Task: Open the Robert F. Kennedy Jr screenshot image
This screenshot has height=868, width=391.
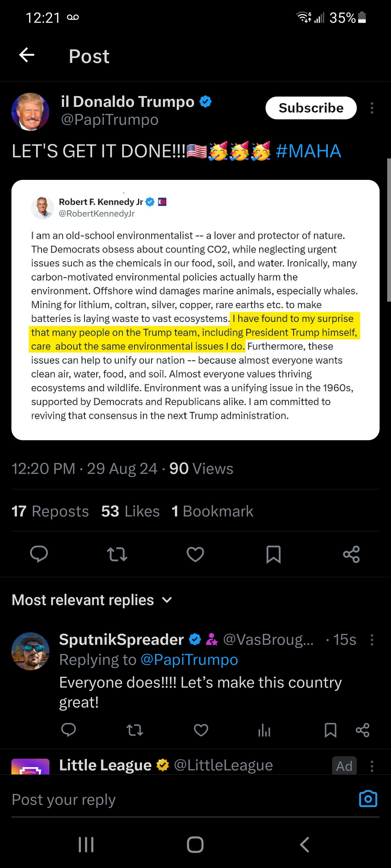Action: [x=195, y=310]
